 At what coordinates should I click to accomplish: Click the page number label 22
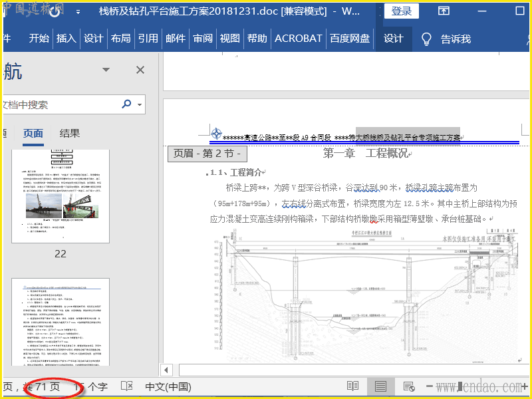[61, 254]
